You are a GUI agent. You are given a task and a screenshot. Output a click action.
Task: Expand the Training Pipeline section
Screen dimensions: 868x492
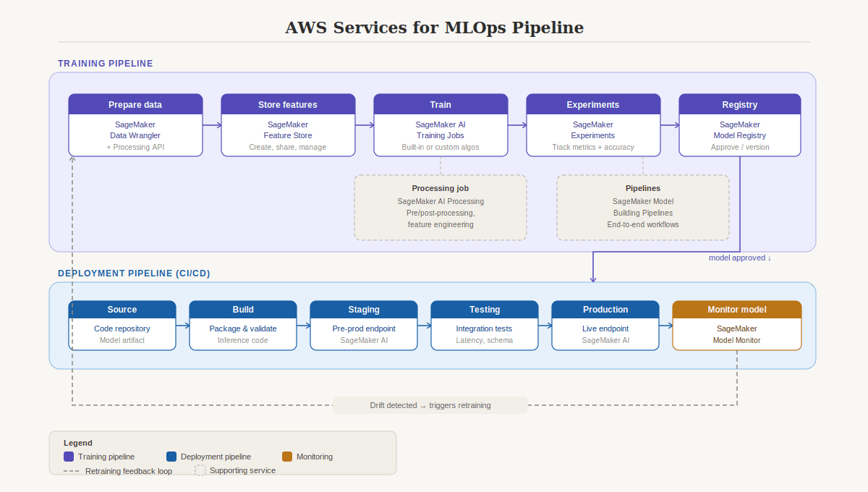point(105,63)
